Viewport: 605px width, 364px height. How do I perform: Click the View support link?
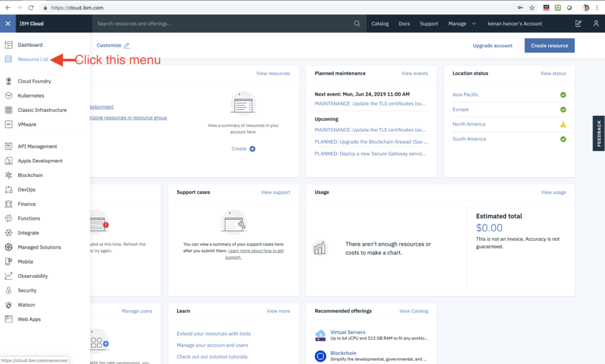point(275,192)
